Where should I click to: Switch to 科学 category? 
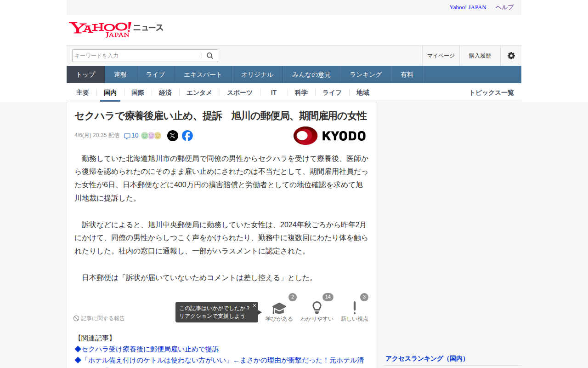click(x=301, y=92)
